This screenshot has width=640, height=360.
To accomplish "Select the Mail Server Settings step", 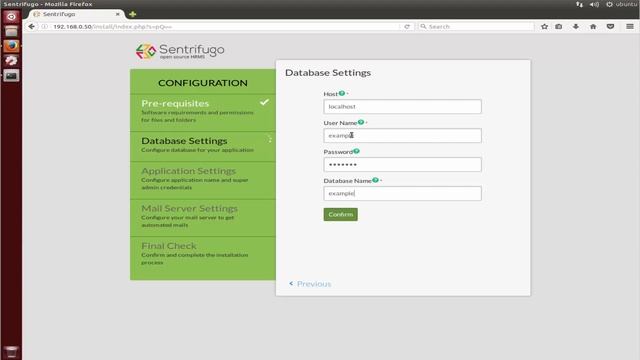I will (203, 218).
